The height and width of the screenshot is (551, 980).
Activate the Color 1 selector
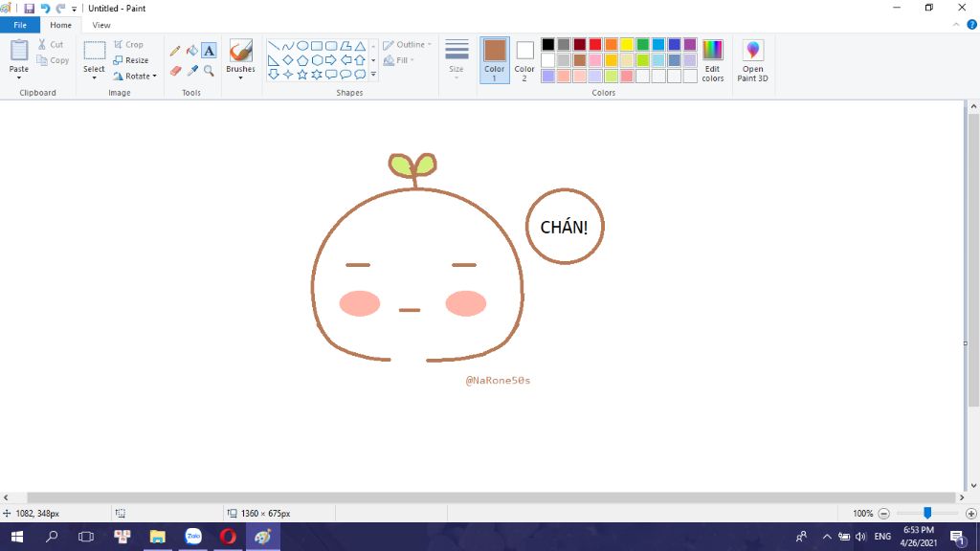(x=495, y=60)
